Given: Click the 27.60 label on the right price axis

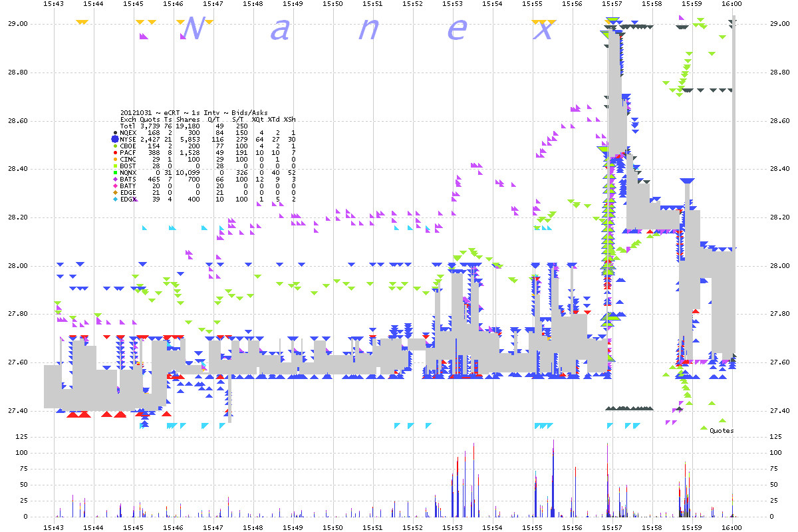Looking at the screenshot, I should point(779,362).
